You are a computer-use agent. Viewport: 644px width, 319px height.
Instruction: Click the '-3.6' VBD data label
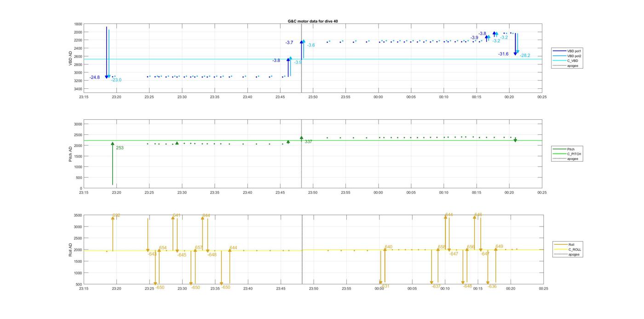click(x=311, y=45)
